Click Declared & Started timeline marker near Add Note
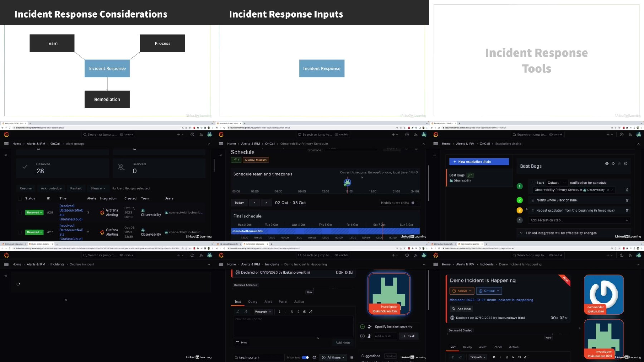 click(246, 285)
